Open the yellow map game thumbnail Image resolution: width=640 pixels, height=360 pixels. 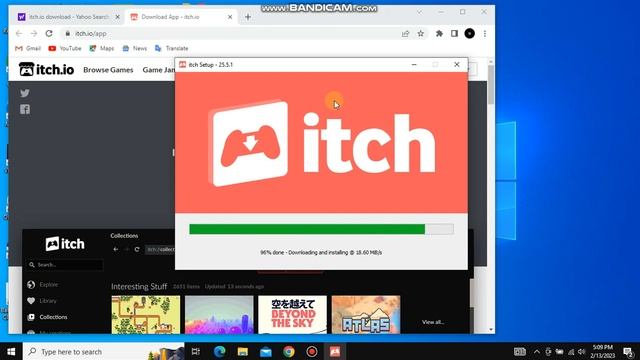(146, 315)
